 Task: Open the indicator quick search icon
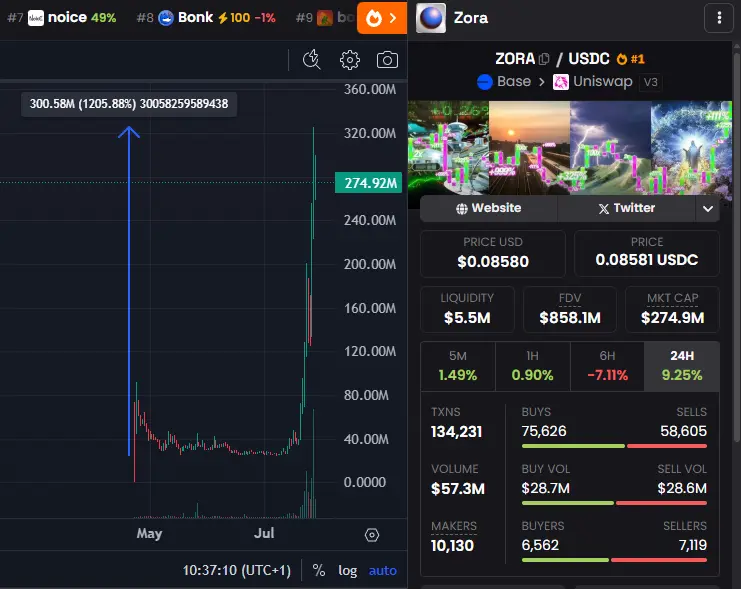tap(311, 60)
